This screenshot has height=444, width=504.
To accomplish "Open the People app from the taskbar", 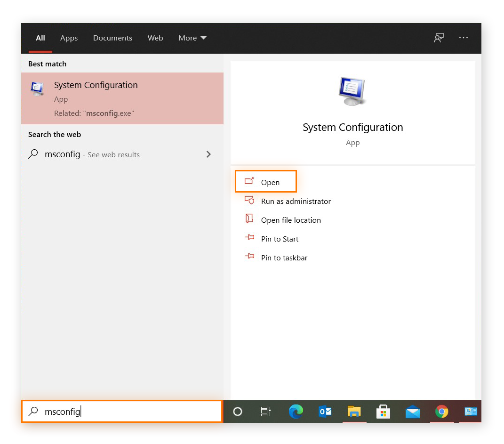I will pyautogui.click(x=471, y=411).
